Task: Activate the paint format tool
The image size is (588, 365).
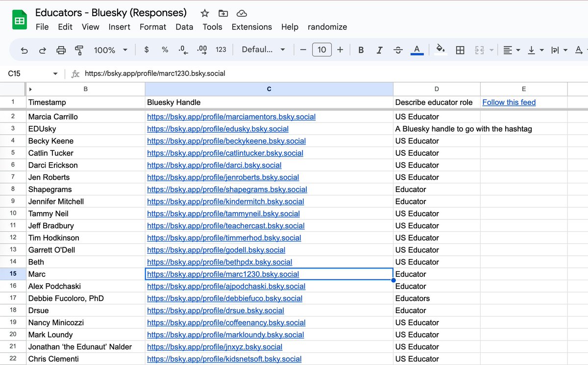Action: click(79, 50)
